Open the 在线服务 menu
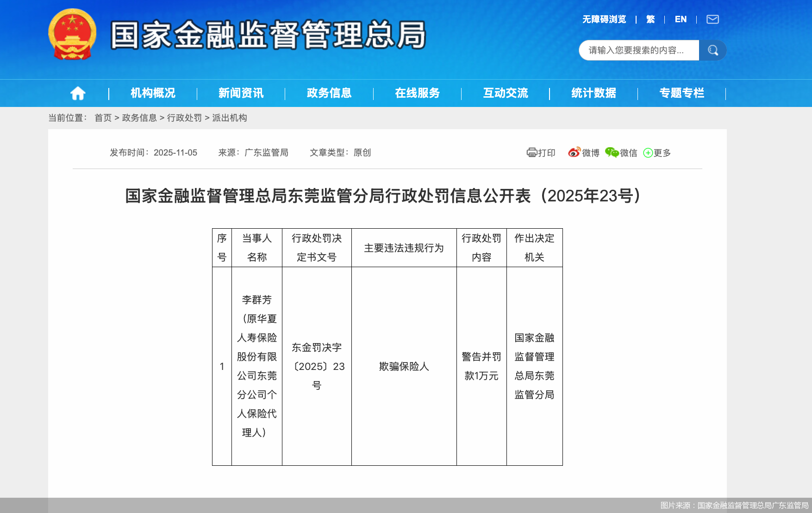The width and height of the screenshot is (812, 513). 417,93
